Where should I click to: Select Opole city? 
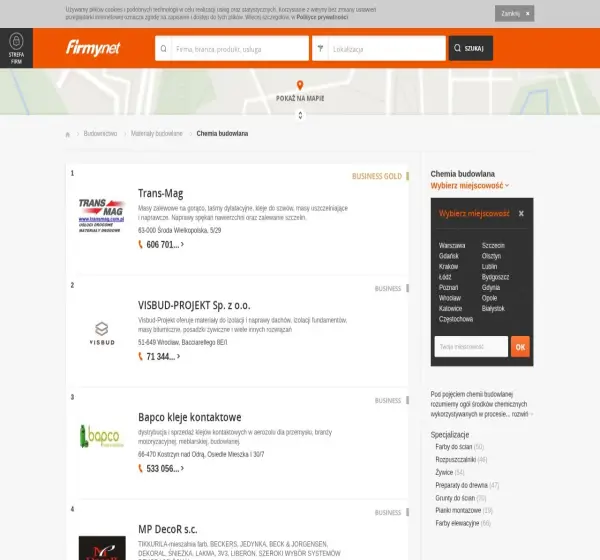pyautogui.click(x=489, y=298)
